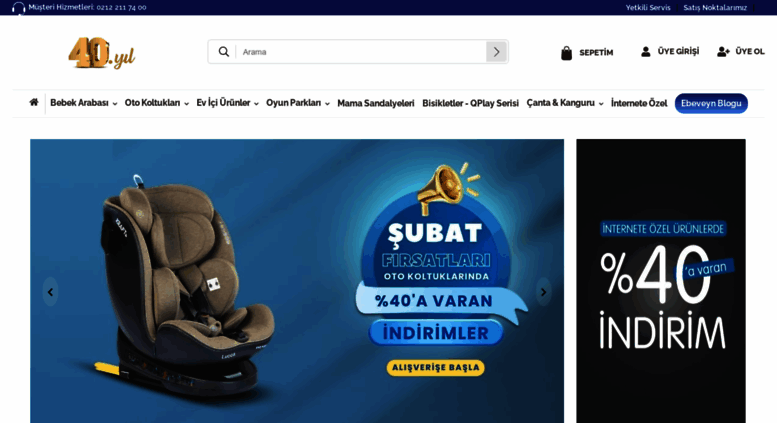This screenshot has width=777, height=423.
Task: Expand Oyun Parkları category menu
Action: coord(298,103)
